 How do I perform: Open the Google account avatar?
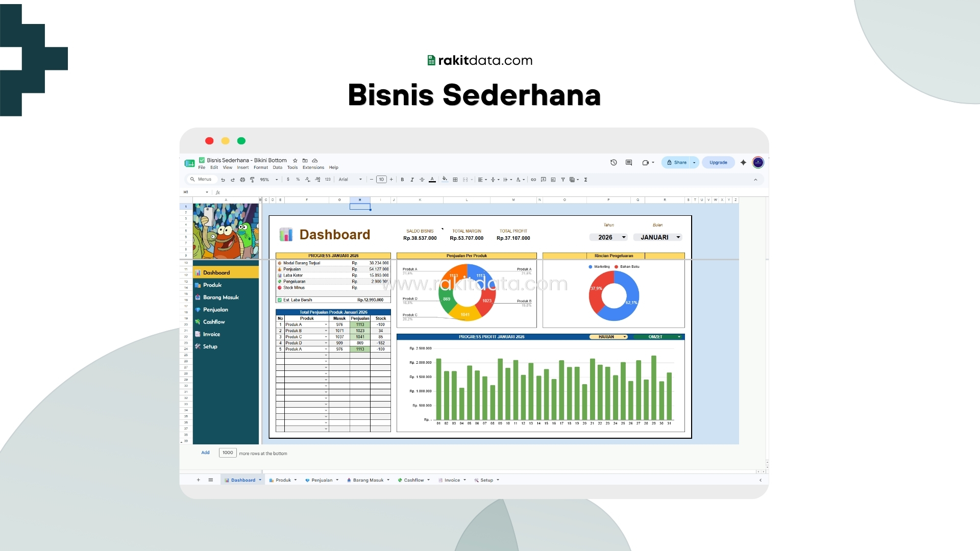[758, 162]
